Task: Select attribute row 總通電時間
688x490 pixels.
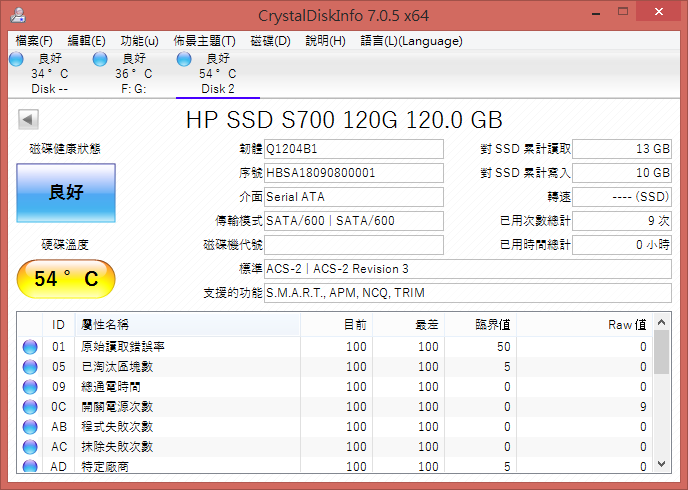Action: pyautogui.click(x=335, y=386)
